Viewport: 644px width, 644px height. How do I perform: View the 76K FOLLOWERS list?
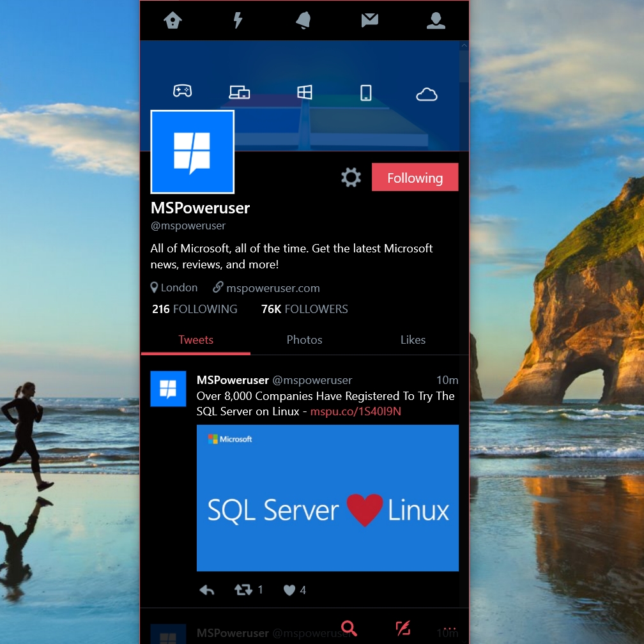(x=304, y=309)
